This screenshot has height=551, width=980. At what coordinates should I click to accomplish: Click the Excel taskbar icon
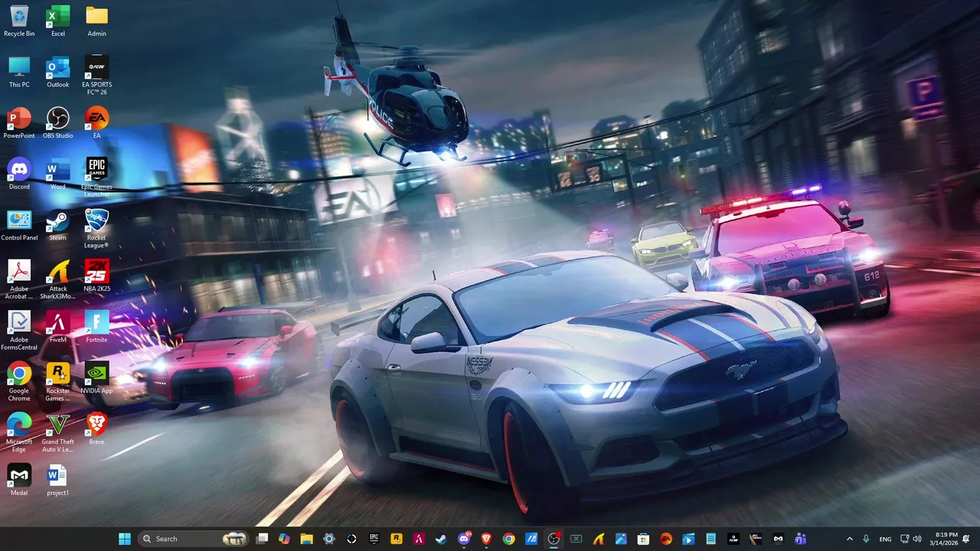577,539
